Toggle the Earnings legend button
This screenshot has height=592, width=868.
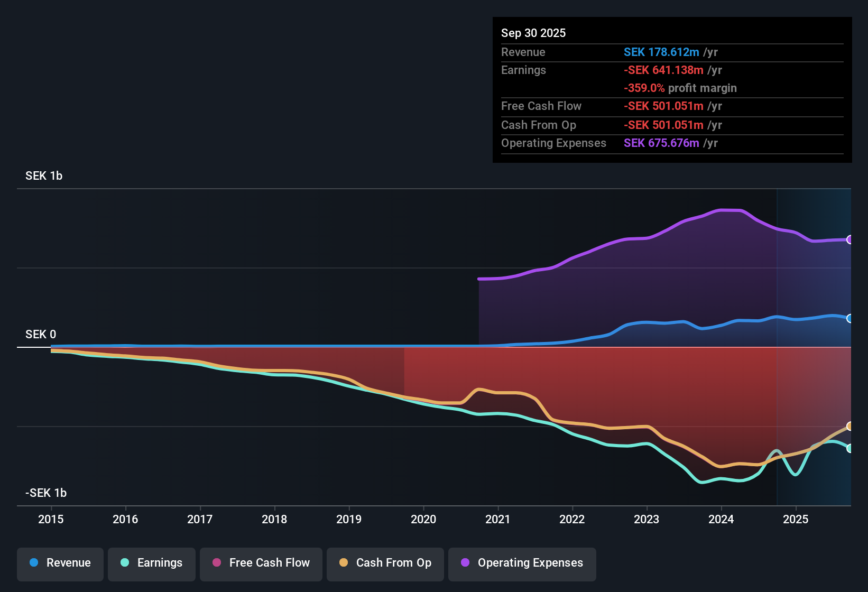pyautogui.click(x=152, y=563)
